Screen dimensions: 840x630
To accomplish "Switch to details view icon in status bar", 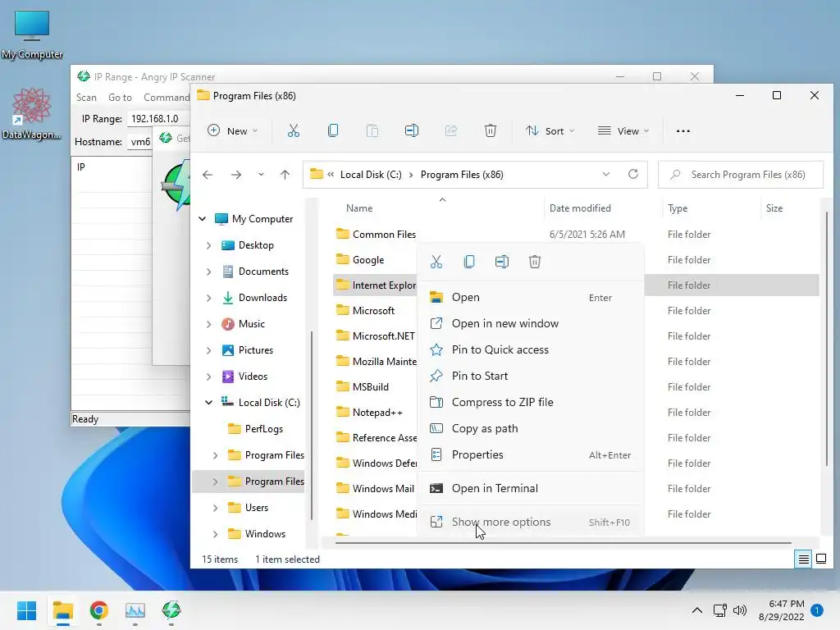I will tap(804, 559).
